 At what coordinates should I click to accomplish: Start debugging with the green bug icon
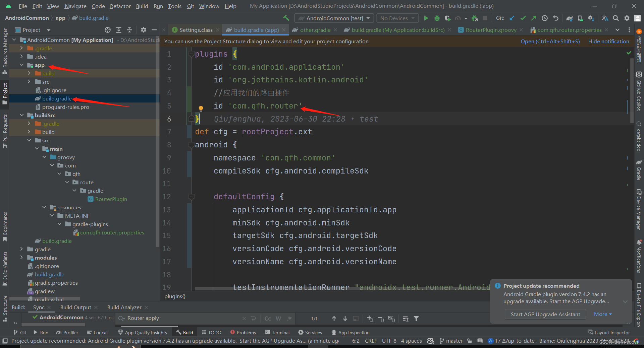coord(437,18)
